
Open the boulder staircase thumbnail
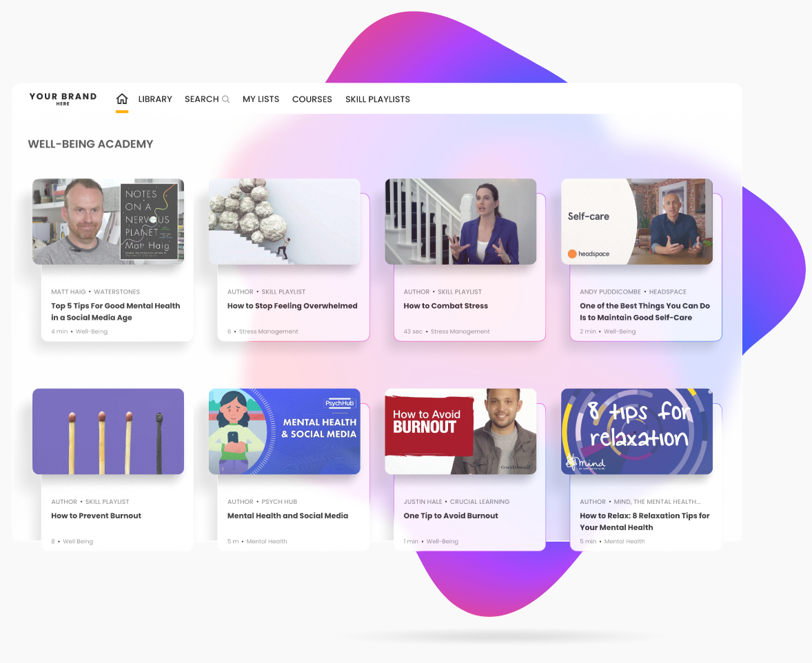click(284, 222)
